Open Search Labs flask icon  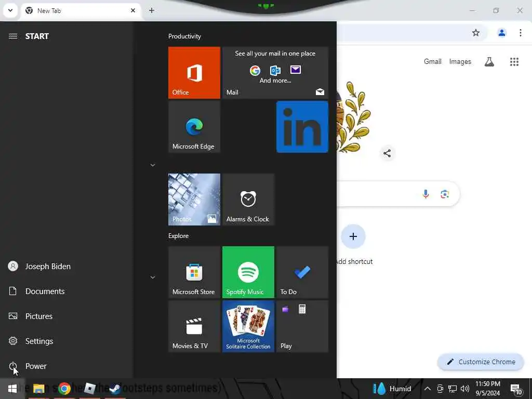click(x=489, y=62)
